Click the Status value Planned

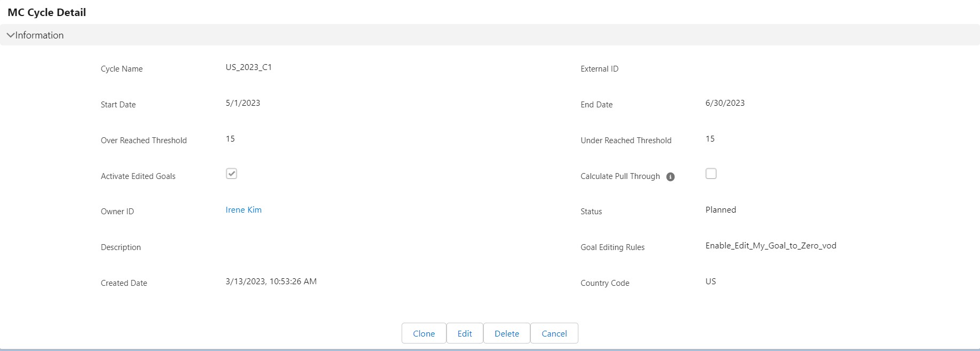tap(720, 210)
